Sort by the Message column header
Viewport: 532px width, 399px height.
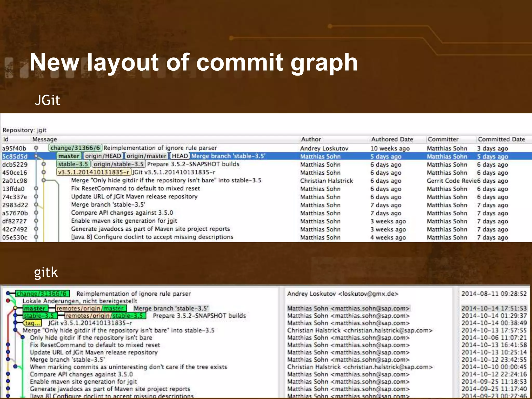point(44,139)
